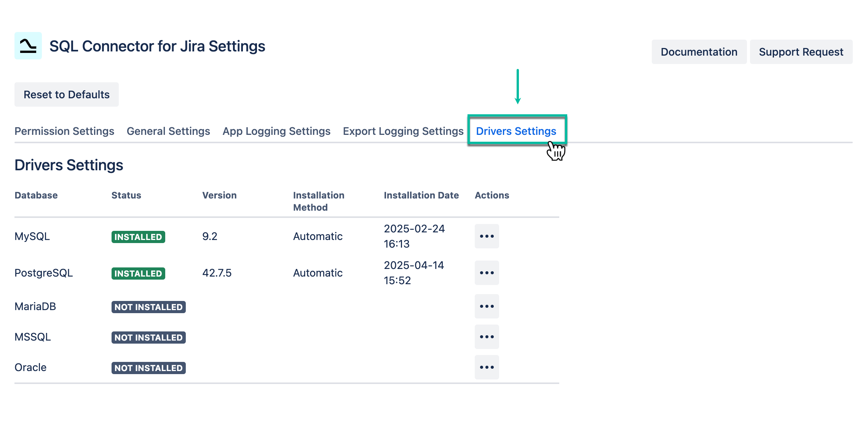Open the actions ellipsis for MSSQL
Viewport: 868px width, 448px height.
click(487, 336)
